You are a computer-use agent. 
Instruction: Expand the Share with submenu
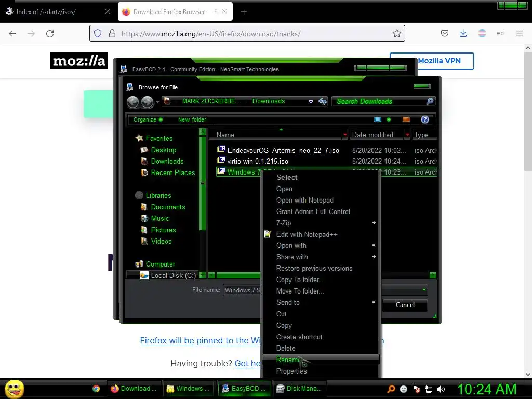pyautogui.click(x=320, y=257)
